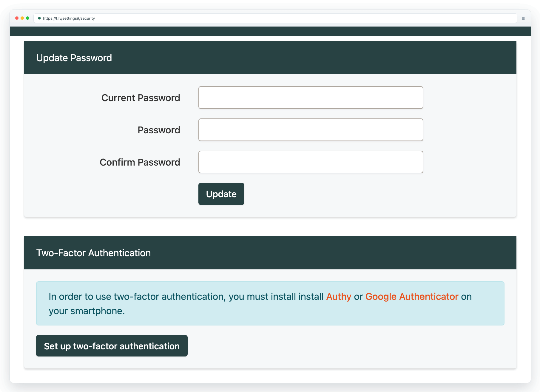This screenshot has height=392, width=540.
Task: Click the Two-Factor Authentication heading text
Action: tap(93, 253)
